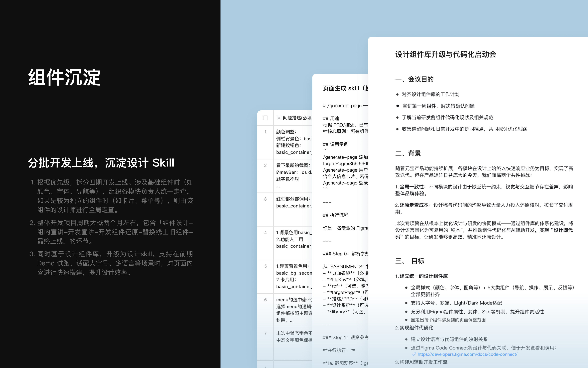
Task: Click the bullet 宣讲第一周组件，解决待确认问题
Action: (x=438, y=106)
